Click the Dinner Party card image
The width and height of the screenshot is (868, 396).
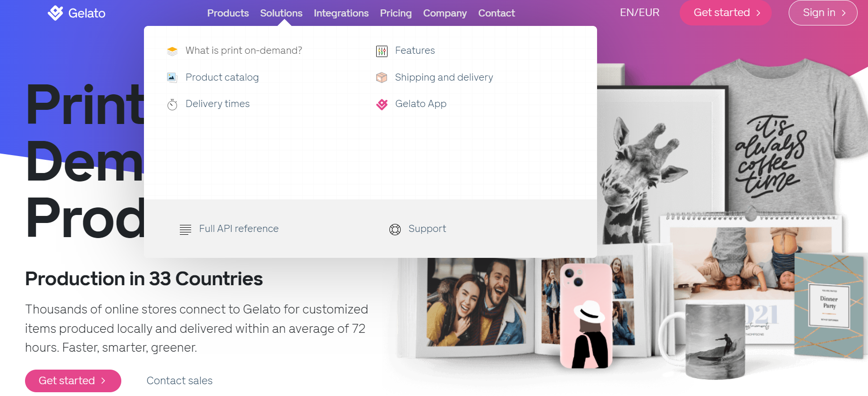click(x=829, y=305)
